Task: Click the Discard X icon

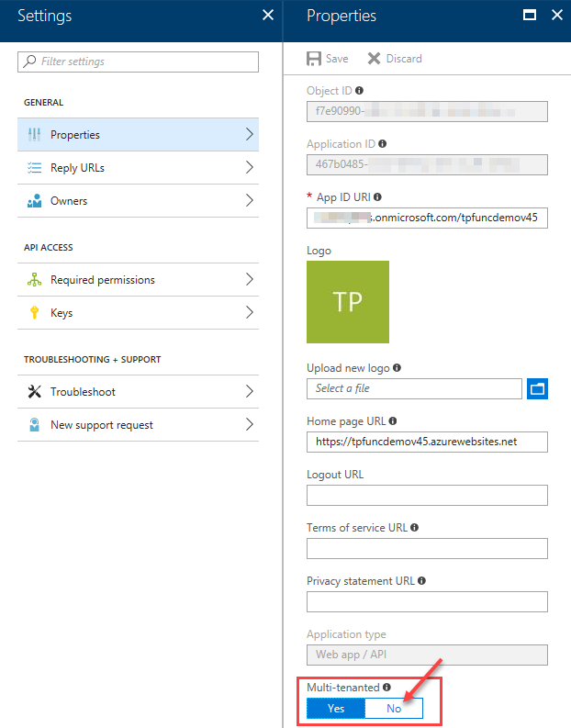Action: click(x=374, y=59)
